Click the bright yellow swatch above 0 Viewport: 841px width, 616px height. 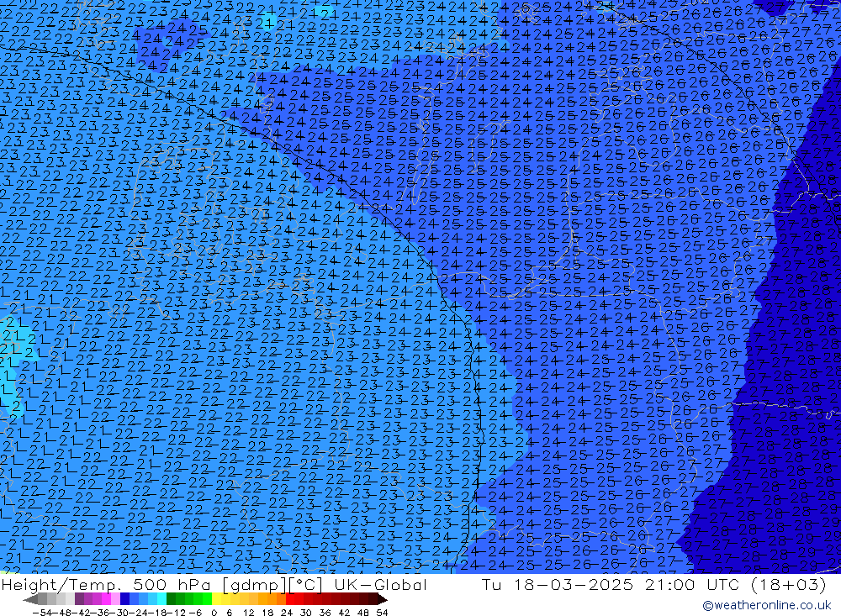pyautogui.click(x=216, y=599)
